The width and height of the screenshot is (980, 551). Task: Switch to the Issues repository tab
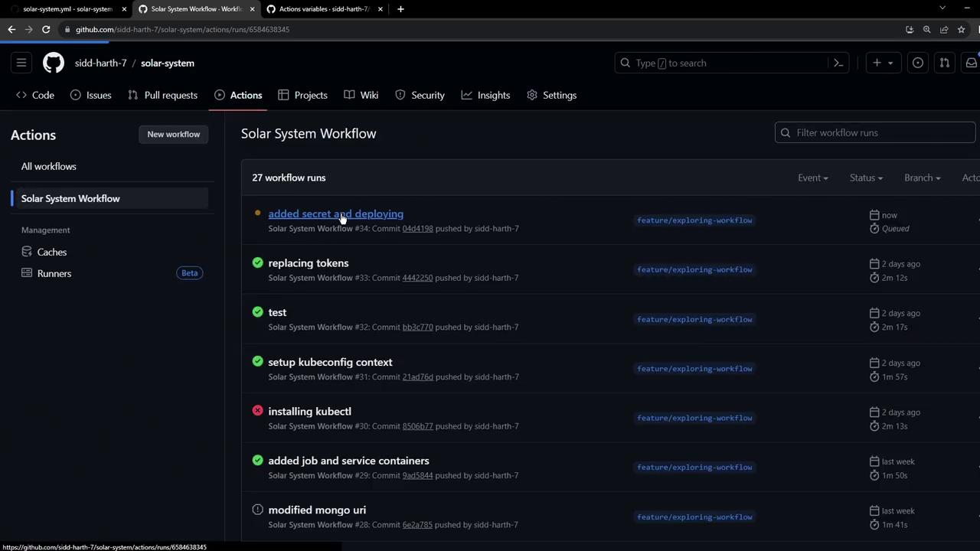point(90,95)
